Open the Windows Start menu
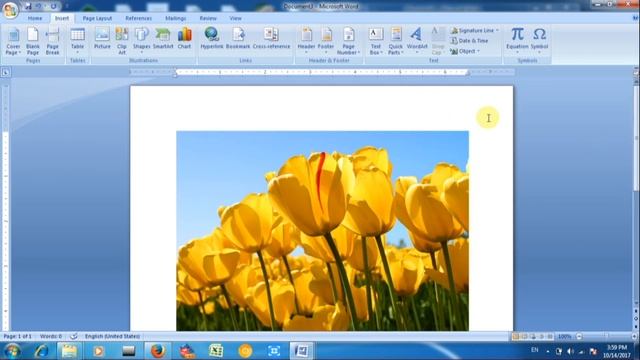The width and height of the screenshot is (640, 360). coord(12,351)
